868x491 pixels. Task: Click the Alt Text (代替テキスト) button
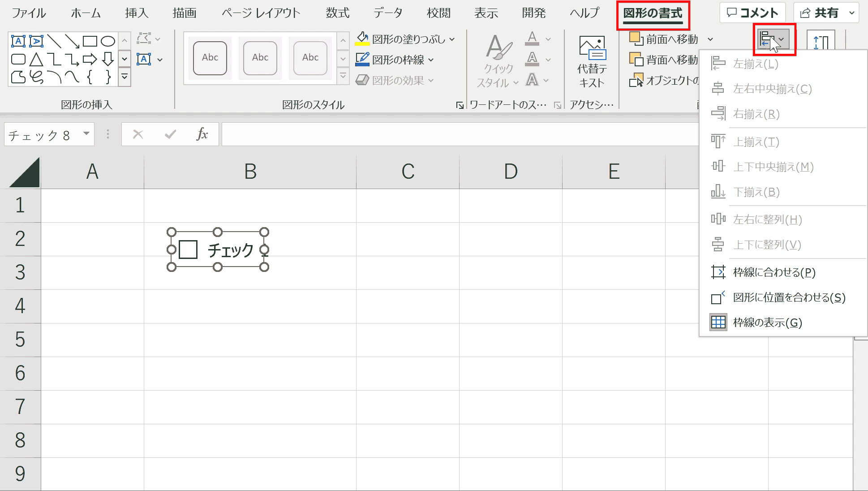[x=592, y=62]
